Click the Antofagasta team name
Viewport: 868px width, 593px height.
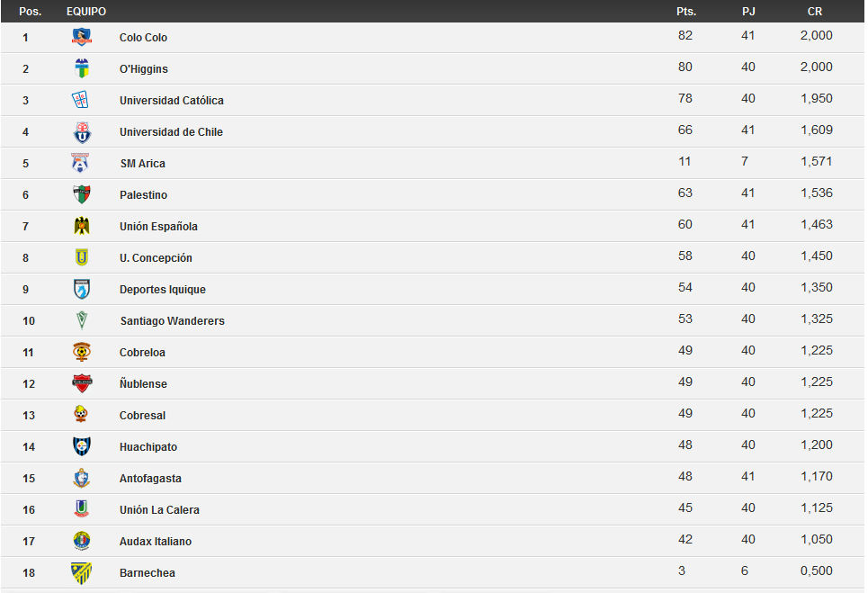(150, 479)
